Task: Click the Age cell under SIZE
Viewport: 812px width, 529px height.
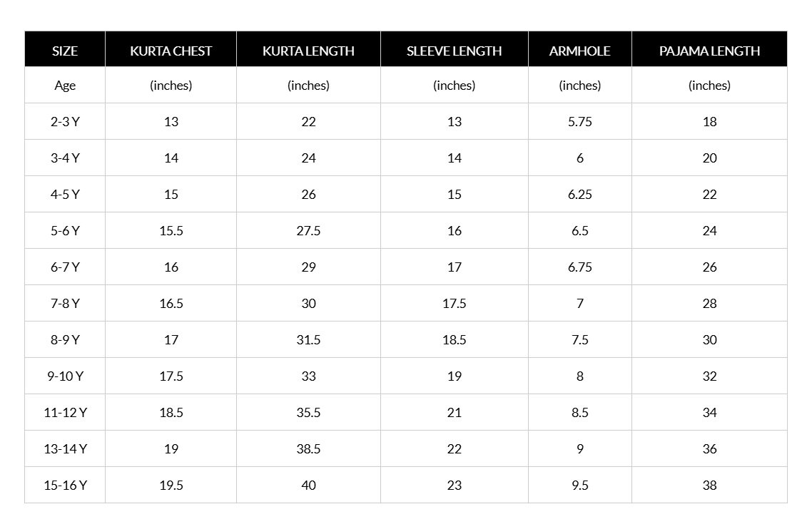Action: (x=65, y=86)
